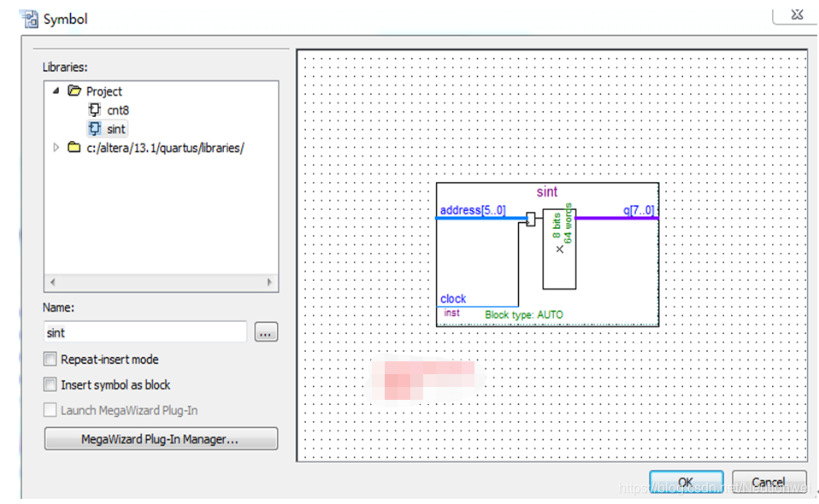Click the q[7..0] output port label
The height and width of the screenshot is (504, 819).
pyautogui.click(x=639, y=210)
